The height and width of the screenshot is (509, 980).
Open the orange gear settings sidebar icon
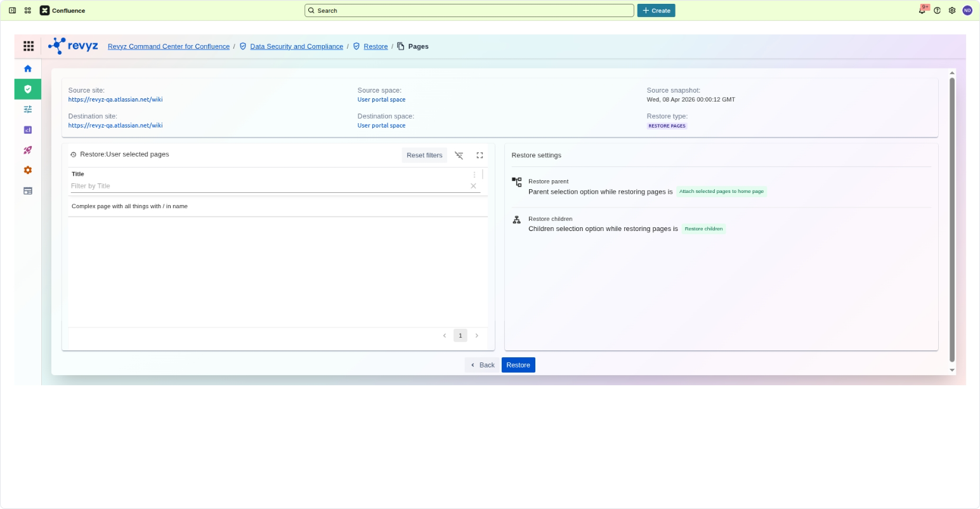pyautogui.click(x=28, y=171)
